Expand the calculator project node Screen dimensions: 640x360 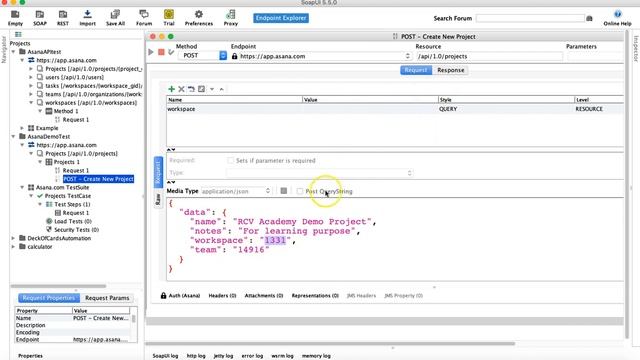coord(13,247)
